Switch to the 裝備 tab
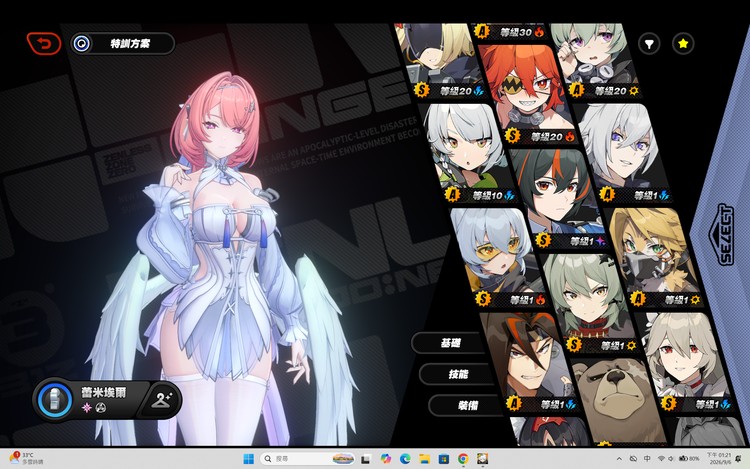 coord(465,405)
